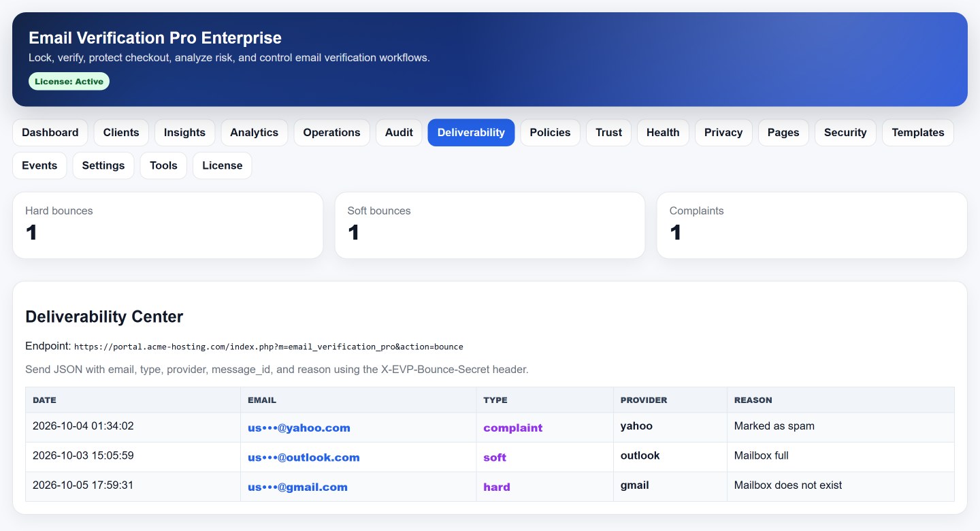
Task: Click the date 2026-10-05 17:59:31
Action: (83, 485)
